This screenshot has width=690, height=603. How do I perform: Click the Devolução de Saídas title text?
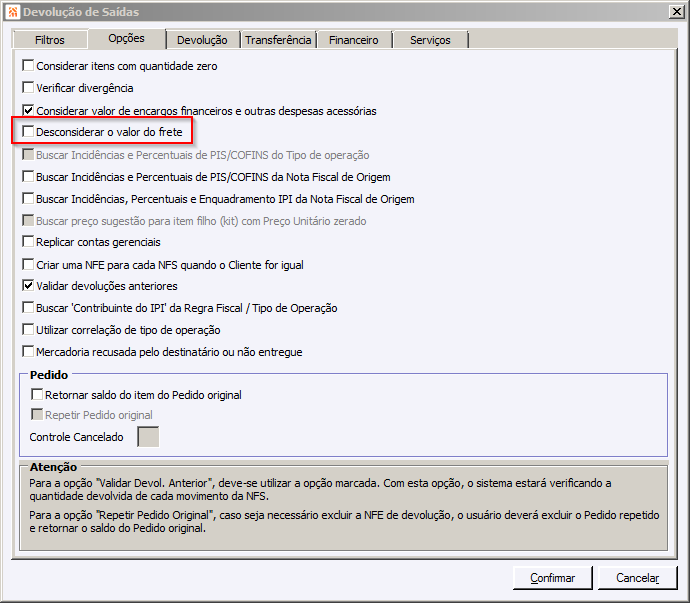click(x=81, y=12)
